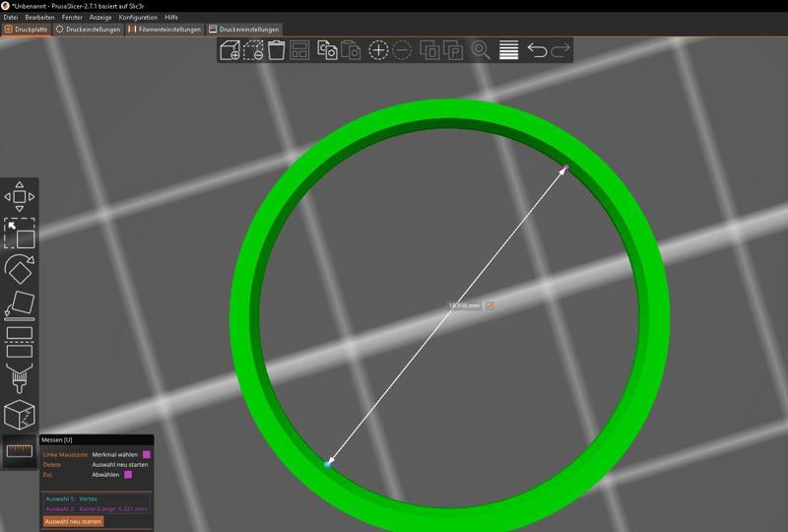Click the magenta measurement point on ring

tap(565, 166)
